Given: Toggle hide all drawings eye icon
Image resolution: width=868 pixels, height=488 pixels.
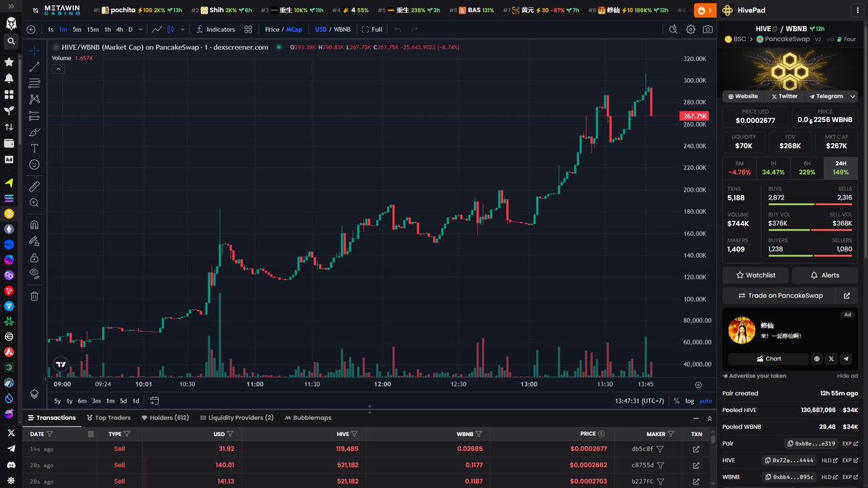Looking at the screenshot, I should tap(34, 273).
